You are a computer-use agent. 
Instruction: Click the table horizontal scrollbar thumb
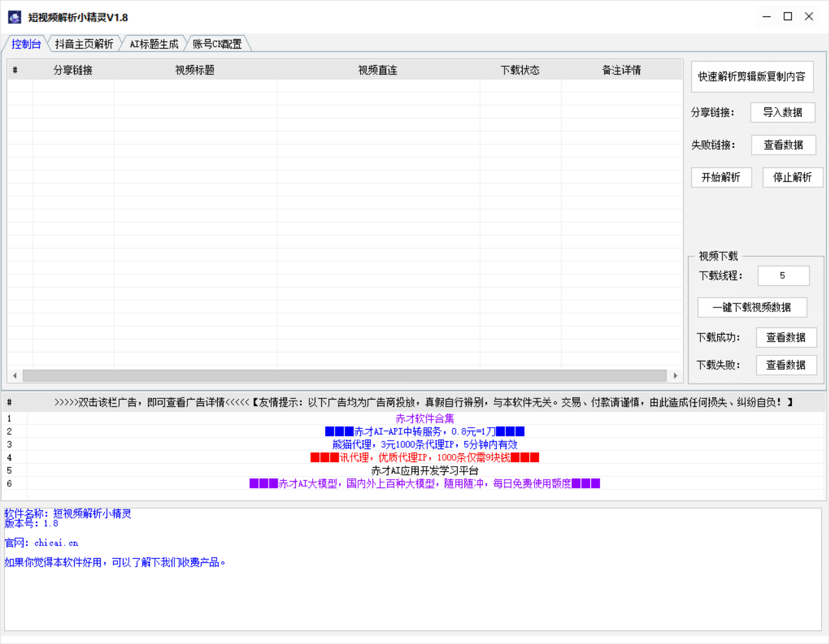[345, 376]
